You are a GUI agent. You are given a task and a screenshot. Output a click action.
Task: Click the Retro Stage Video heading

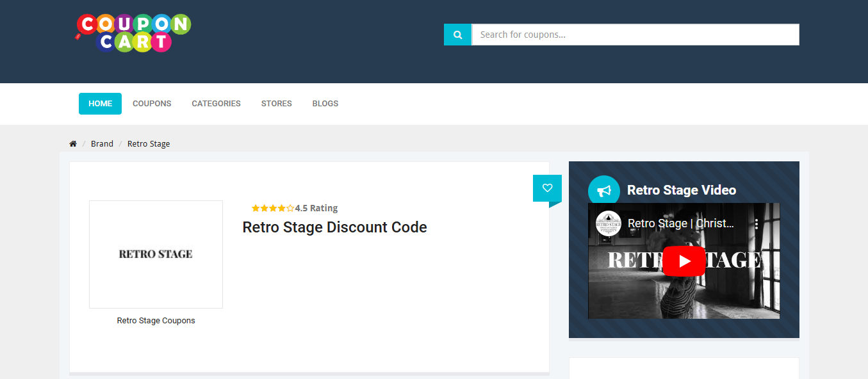tap(682, 190)
